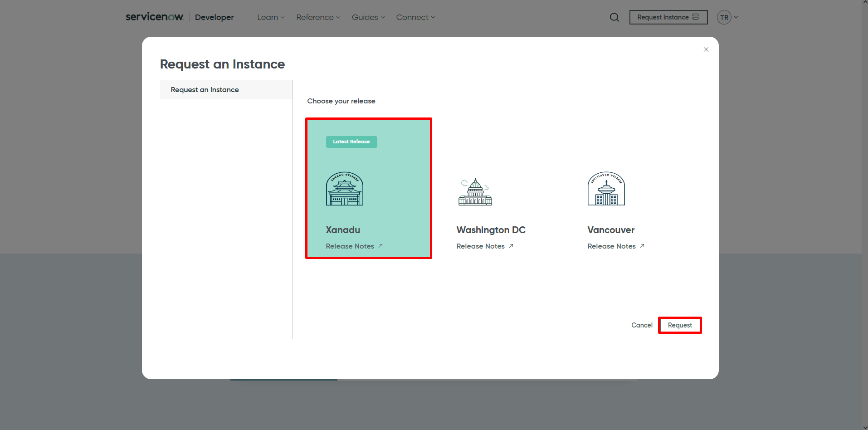Viewport: 868px width, 430px height.
Task: Choose the Vancouver release name
Action: [611, 230]
